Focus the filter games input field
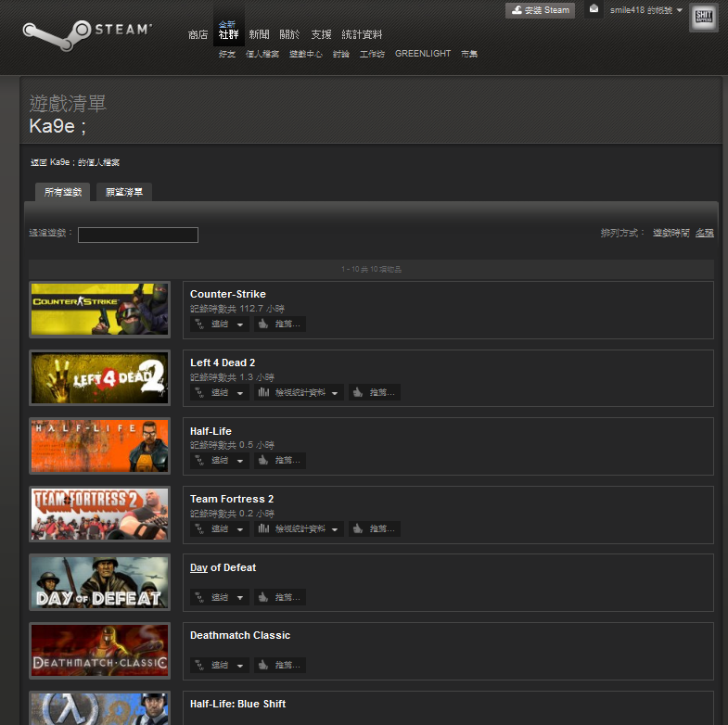The width and height of the screenshot is (728, 725). (138, 235)
